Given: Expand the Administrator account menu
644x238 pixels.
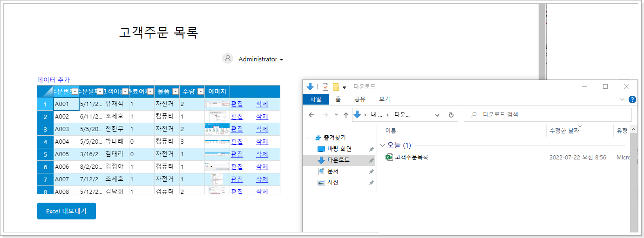Looking at the screenshot, I should click(281, 59).
